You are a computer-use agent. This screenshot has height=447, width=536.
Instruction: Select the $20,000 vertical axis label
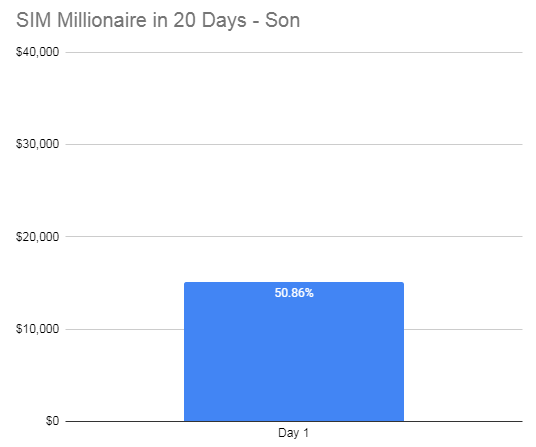(37, 236)
